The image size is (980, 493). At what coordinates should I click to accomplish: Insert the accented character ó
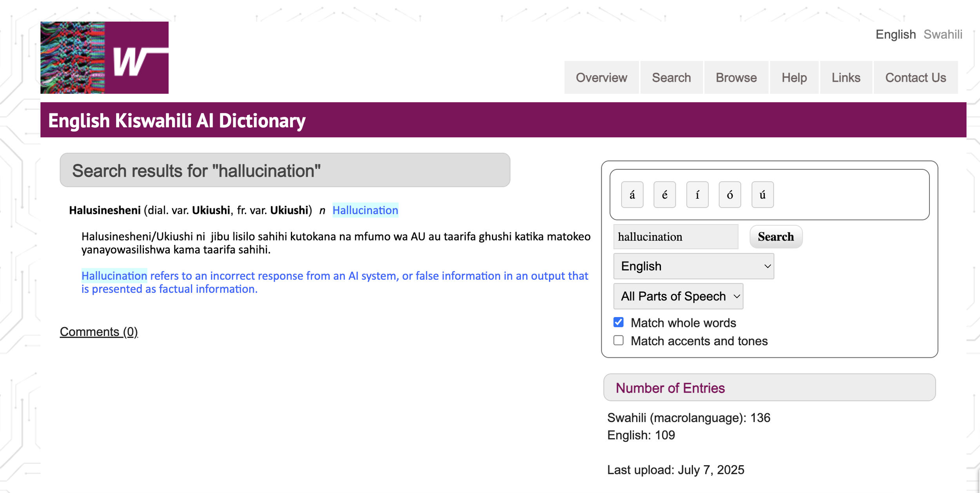tap(730, 195)
